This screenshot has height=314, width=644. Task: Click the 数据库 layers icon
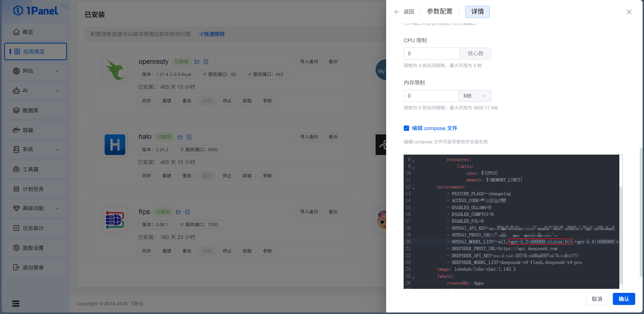(16, 110)
